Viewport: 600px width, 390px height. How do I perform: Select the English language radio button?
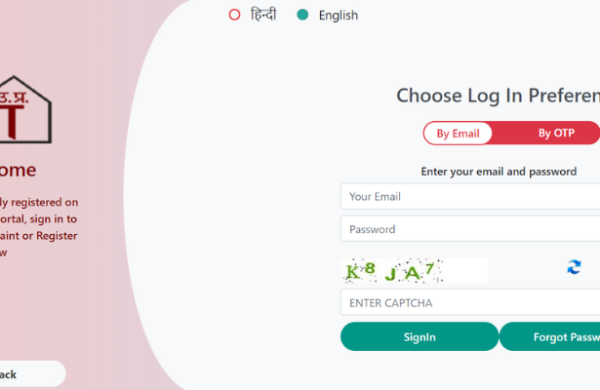(302, 15)
